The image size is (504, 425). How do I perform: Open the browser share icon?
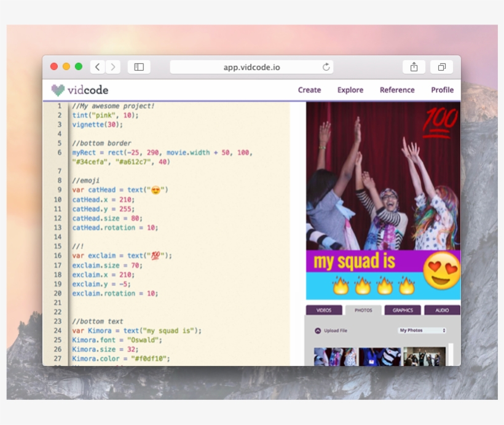coord(414,67)
